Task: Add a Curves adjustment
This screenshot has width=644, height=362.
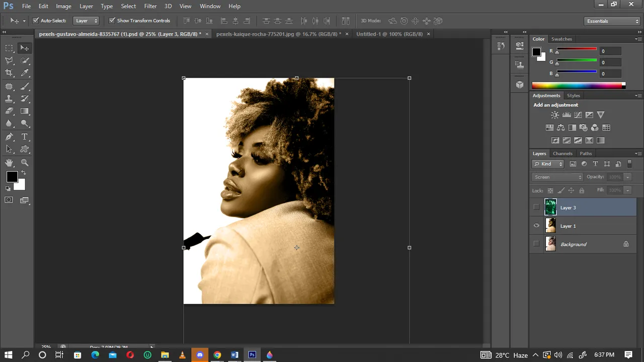Action: click(578, 115)
